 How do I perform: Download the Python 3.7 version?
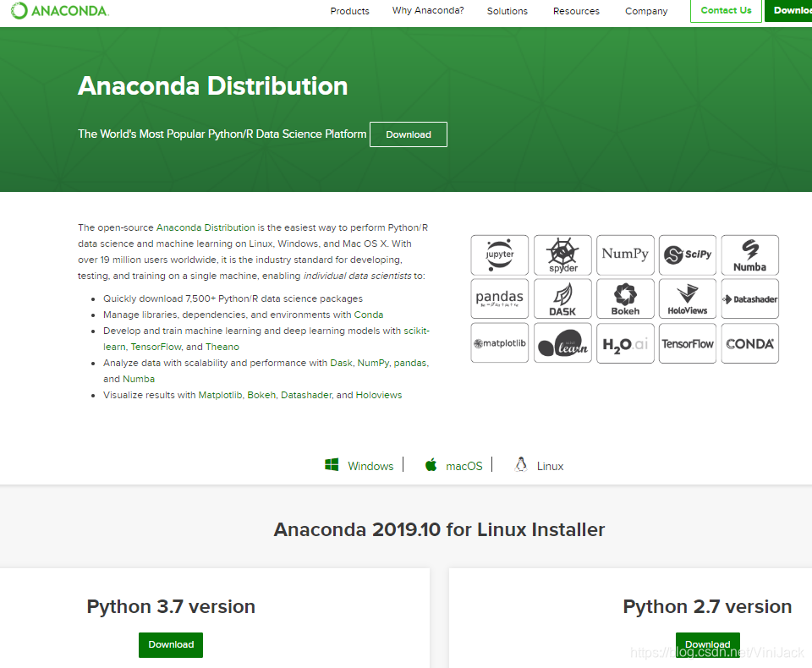pyautogui.click(x=171, y=644)
